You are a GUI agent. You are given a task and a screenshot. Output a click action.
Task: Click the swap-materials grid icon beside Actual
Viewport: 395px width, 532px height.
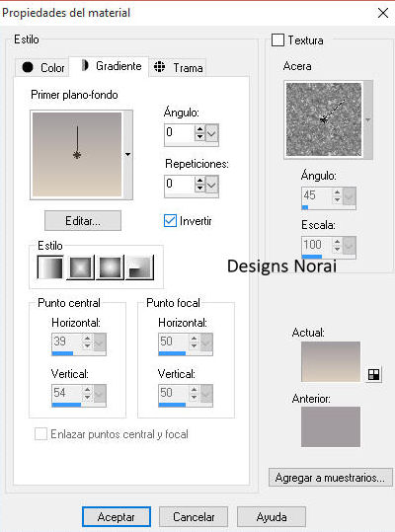(373, 375)
